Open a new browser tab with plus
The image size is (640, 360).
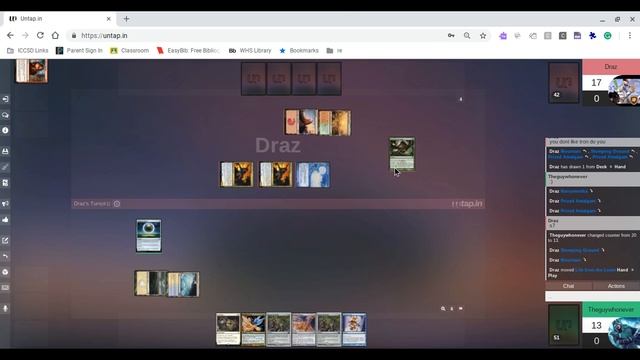click(127, 19)
